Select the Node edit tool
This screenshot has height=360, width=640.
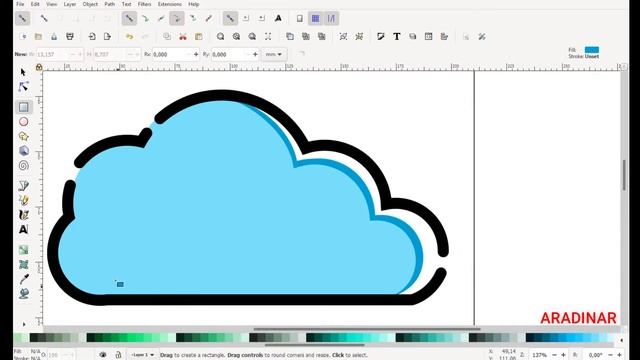[23, 87]
